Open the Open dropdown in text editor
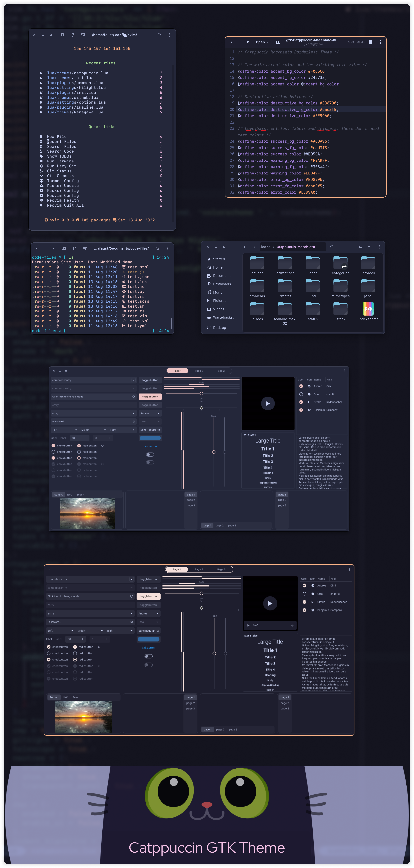This screenshot has height=868, width=414. [x=262, y=42]
